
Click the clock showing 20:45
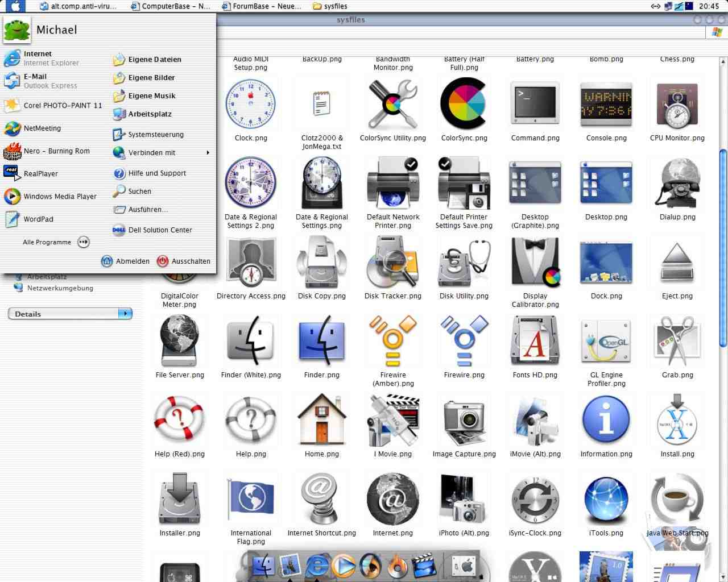[x=709, y=6]
